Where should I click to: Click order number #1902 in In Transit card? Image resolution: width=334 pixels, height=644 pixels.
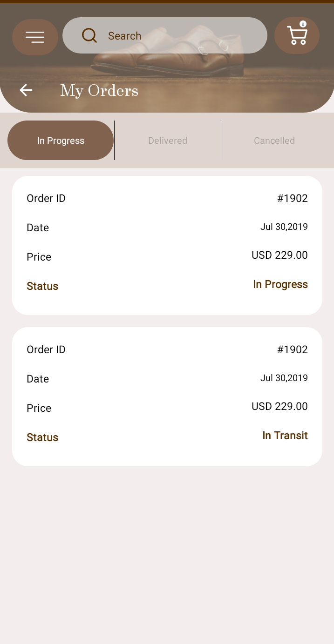[293, 349]
